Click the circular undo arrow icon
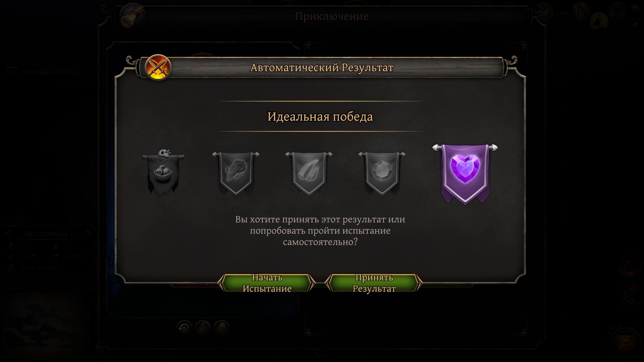The height and width of the screenshot is (362, 644). 184,328
